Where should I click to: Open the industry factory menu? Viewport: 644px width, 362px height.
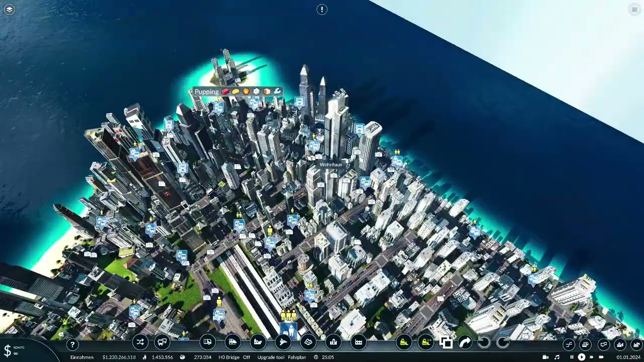coord(358,342)
